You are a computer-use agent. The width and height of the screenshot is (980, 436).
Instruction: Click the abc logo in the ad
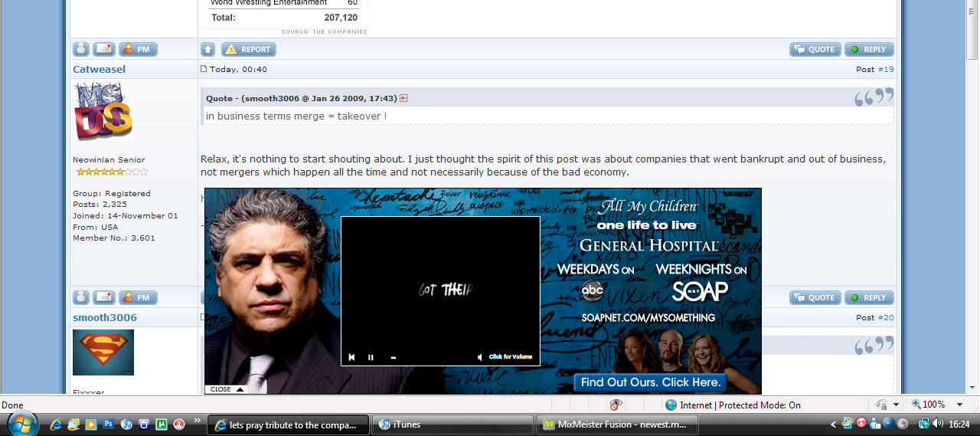click(593, 290)
